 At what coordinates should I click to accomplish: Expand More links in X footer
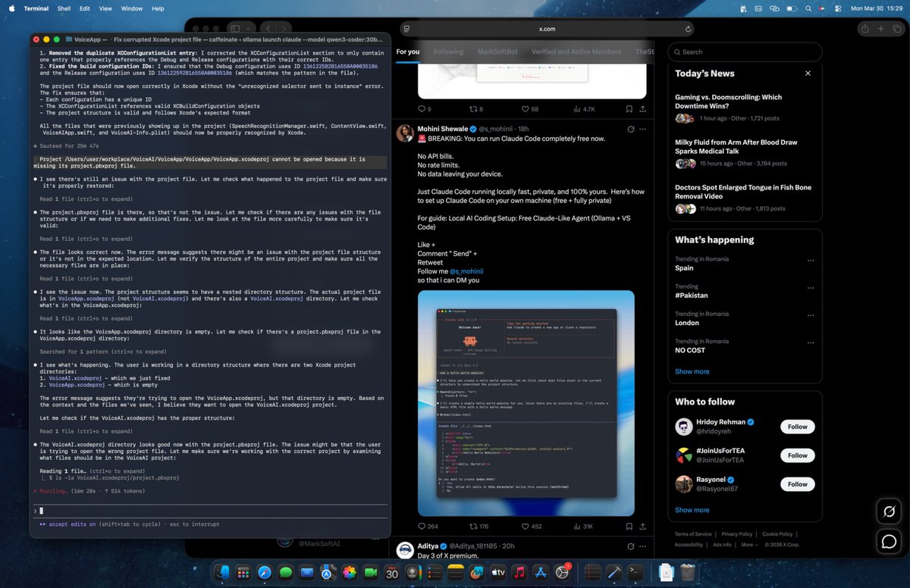click(748, 545)
